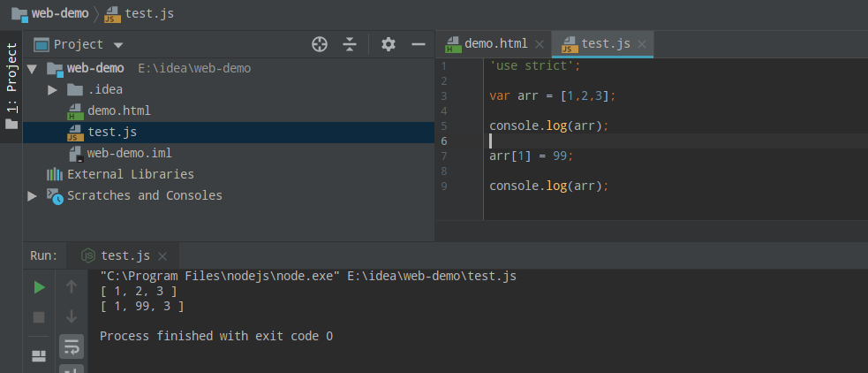Viewport: 868px width, 373px height.
Task: Click the Locate/Select Opened File crosshair icon
Action: click(x=320, y=44)
